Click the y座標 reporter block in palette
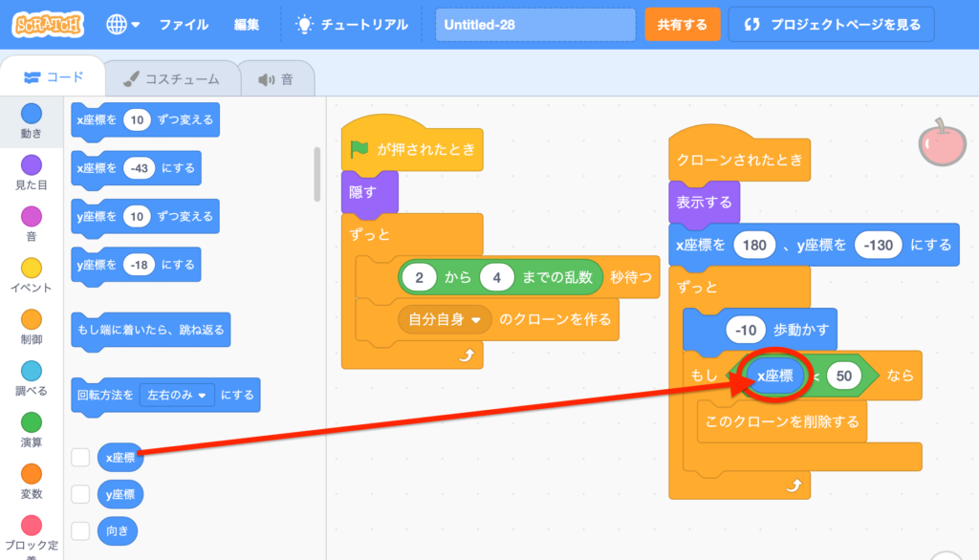 [x=120, y=494]
